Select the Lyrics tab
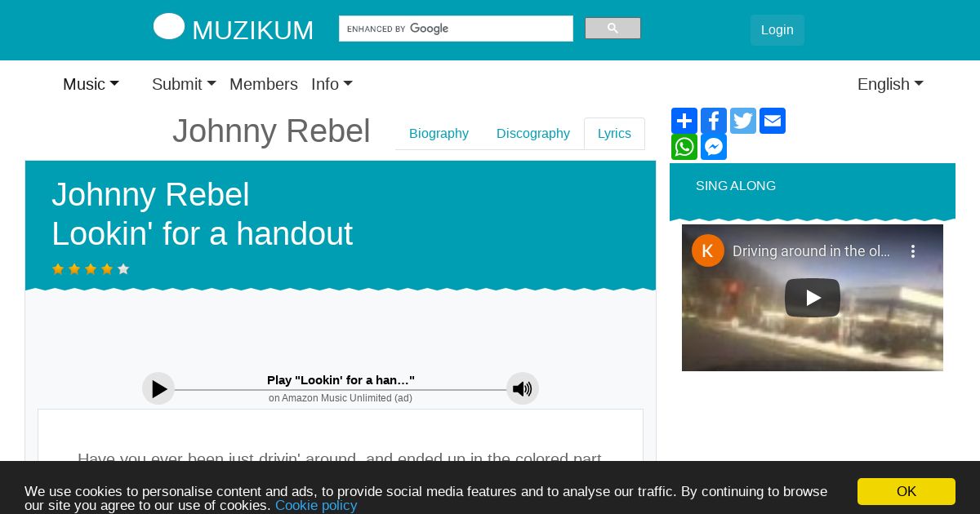 click(614, 134)
